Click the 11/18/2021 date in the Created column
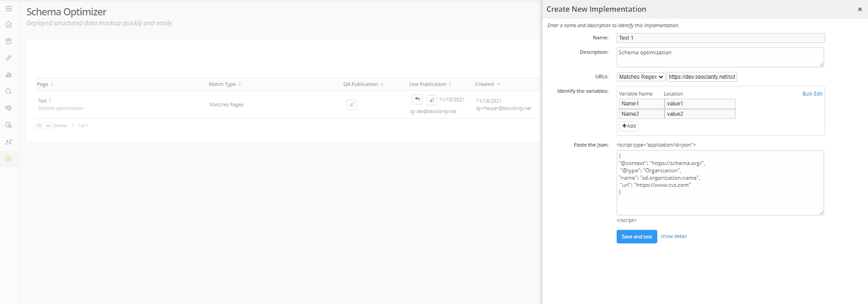 (489, 101)
